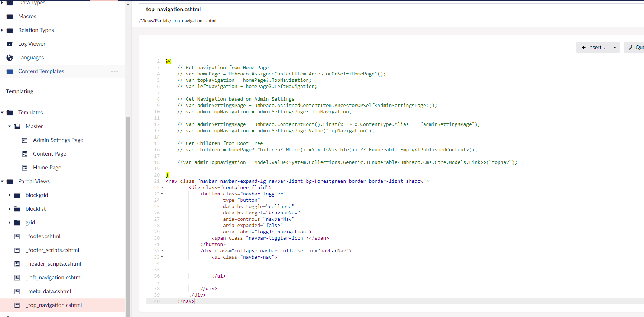Open _left_navigation.cshtml partial view
The width and height of the screenshot is (644, 317).
54,278
